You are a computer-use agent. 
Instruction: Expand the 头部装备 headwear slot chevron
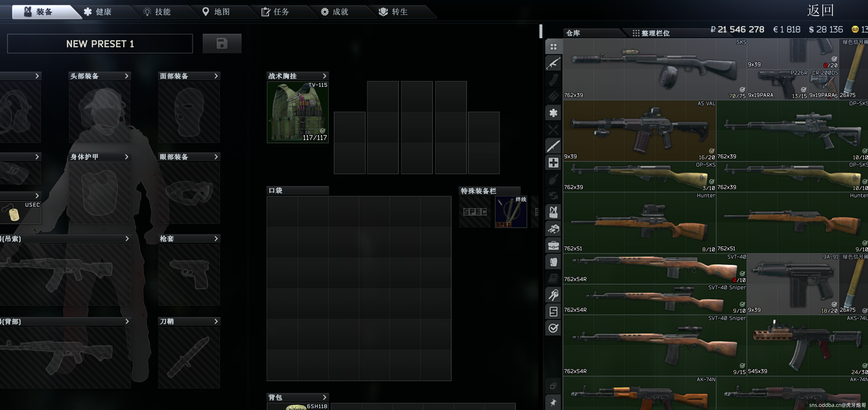coord(127,76)
